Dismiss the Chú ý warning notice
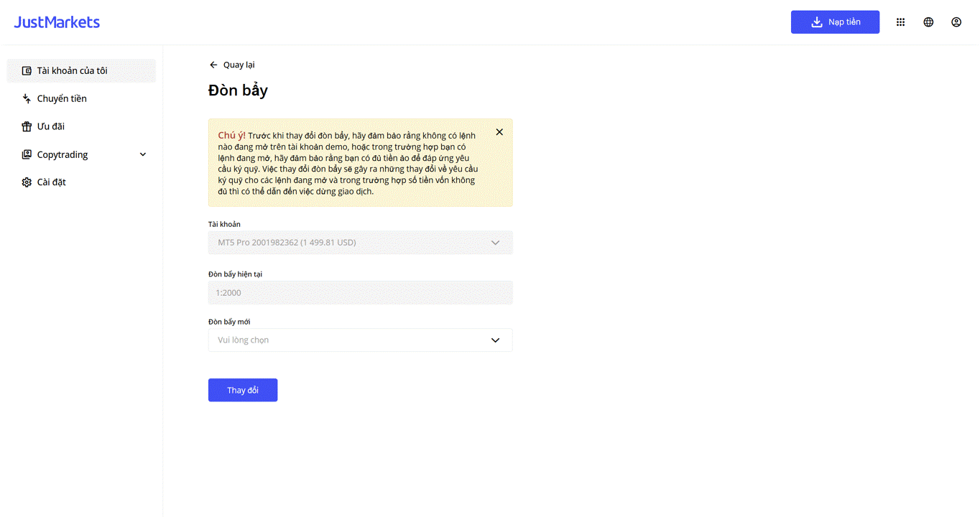Screen dimensions: 980x517 coord(499,132)
